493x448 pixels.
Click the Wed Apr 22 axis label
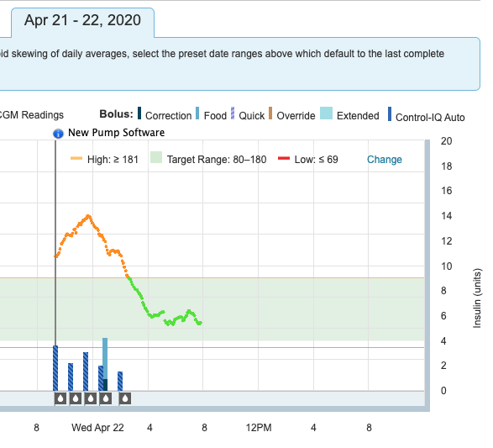[97, 428]
